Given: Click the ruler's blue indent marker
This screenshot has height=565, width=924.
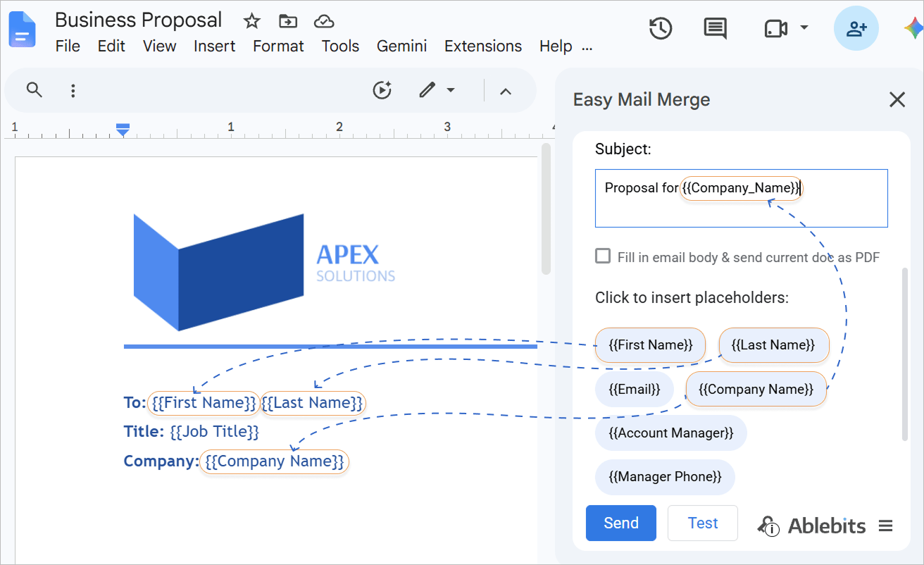Looking at the screenshot, I should [123, 130].
